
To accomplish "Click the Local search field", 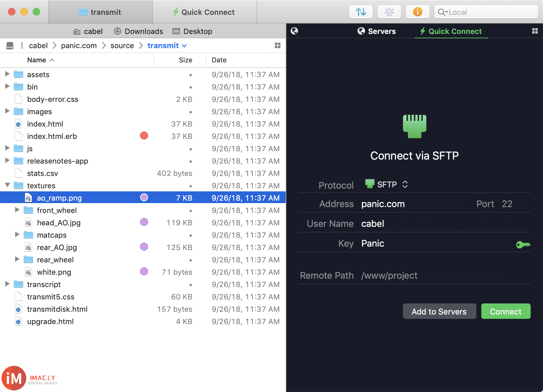I will click(486, 12).
